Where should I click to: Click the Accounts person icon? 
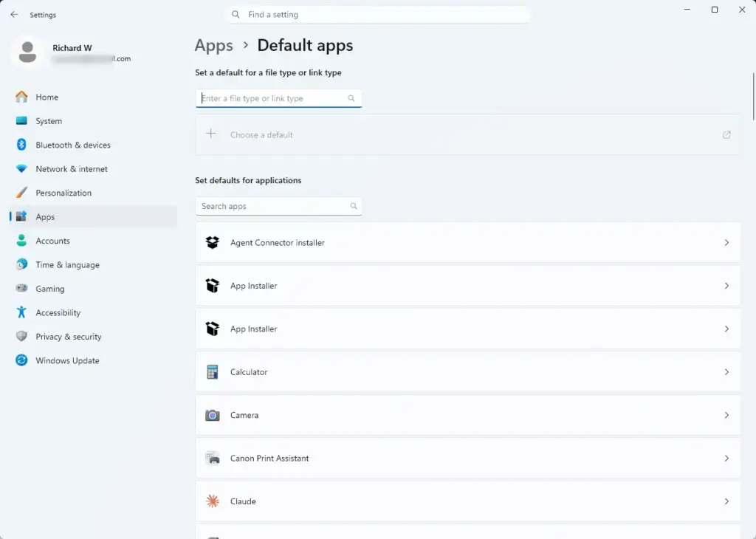pos(21,240)
